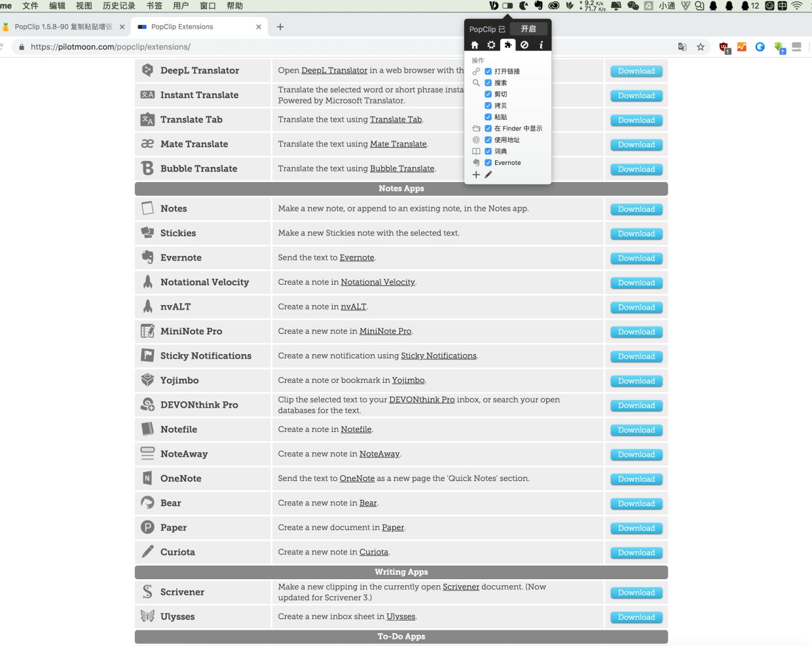Switch to the PopClip 1.5.8-90 tab
The width and height of the screenshot is (812, 646).
[64, 27]
